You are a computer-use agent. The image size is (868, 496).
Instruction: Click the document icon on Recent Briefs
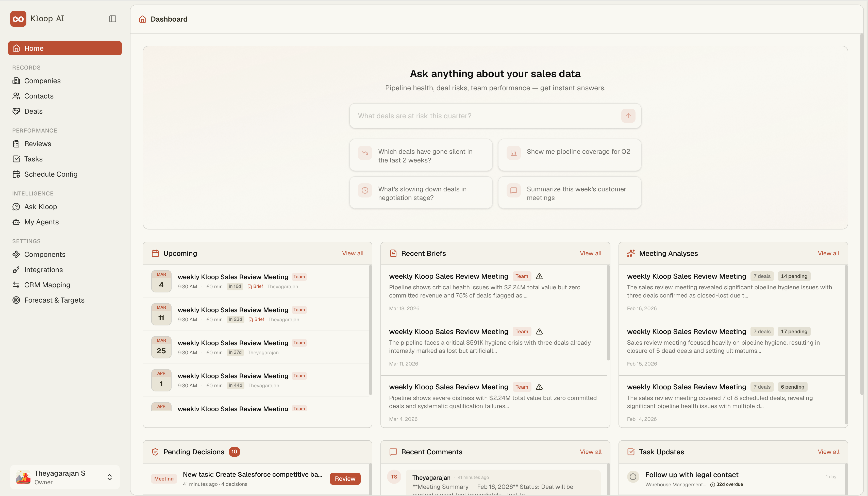pos(393,253)
